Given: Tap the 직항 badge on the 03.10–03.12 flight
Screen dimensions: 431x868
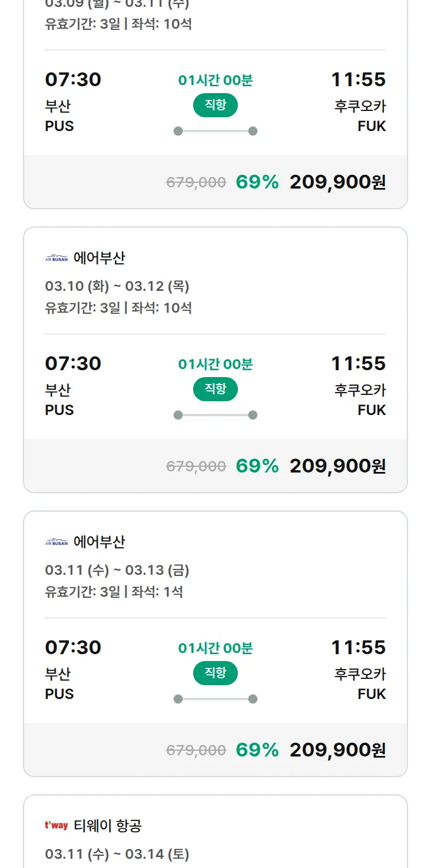Looking at the screenshot, I should pos(215,389).
